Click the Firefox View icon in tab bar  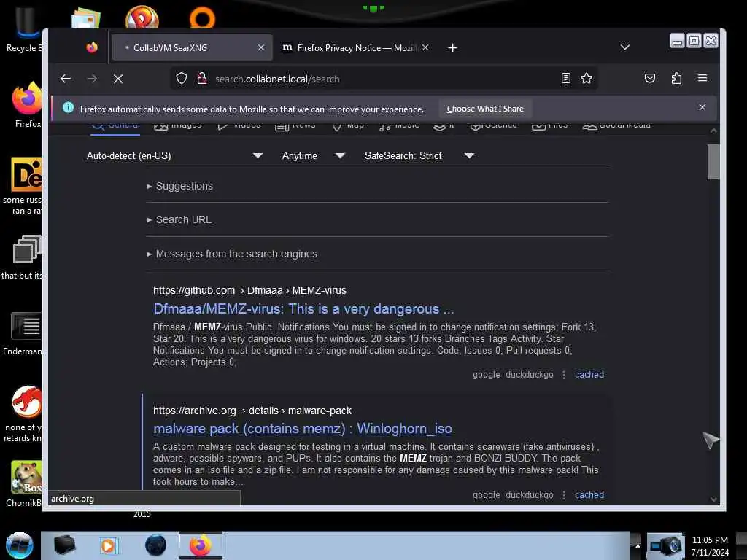tap(92, 47)
